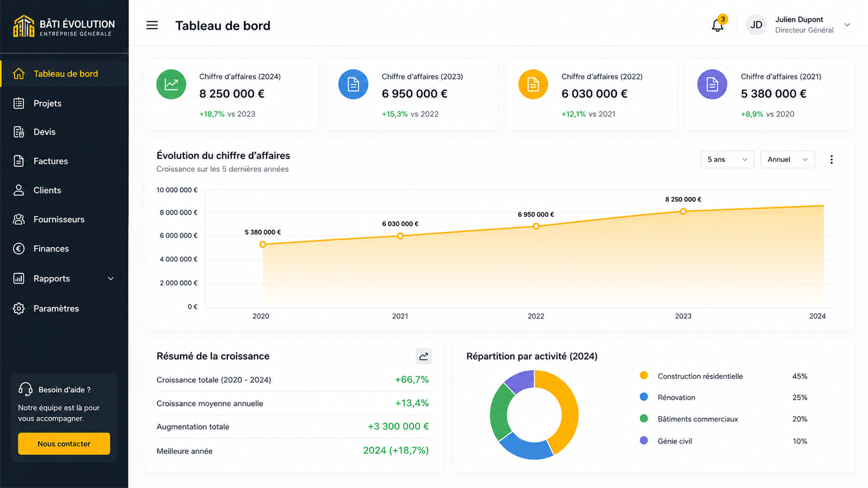Open the 5 ans period dropdown
Screen dimensions: 868x488
727,160
